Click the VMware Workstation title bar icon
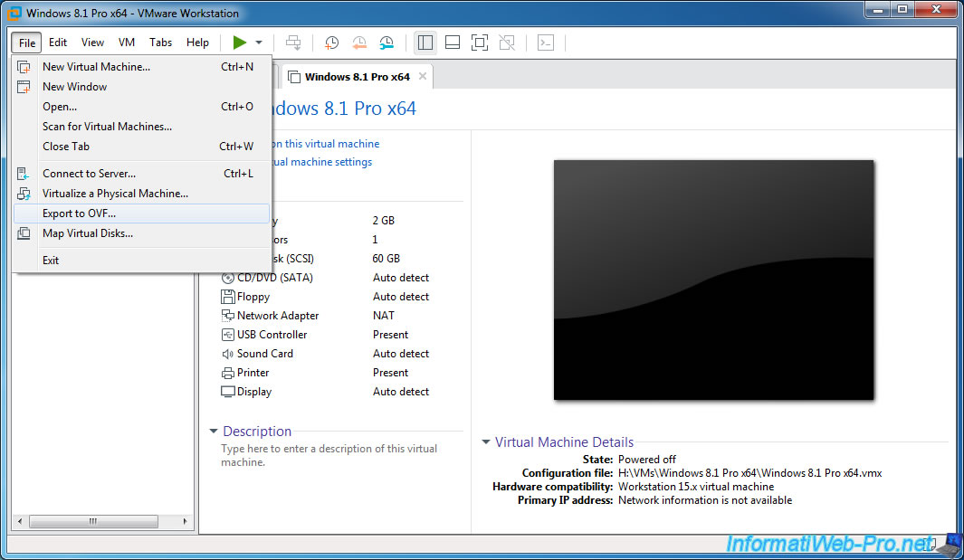Viewport: 964px width, 560px height. coord(14,13)
